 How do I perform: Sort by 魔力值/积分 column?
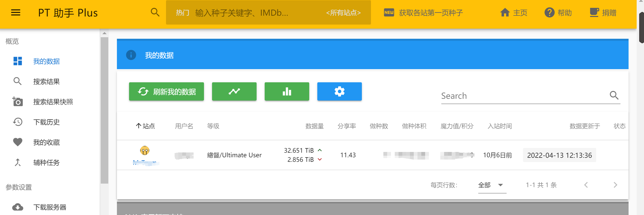click(457, 126)
